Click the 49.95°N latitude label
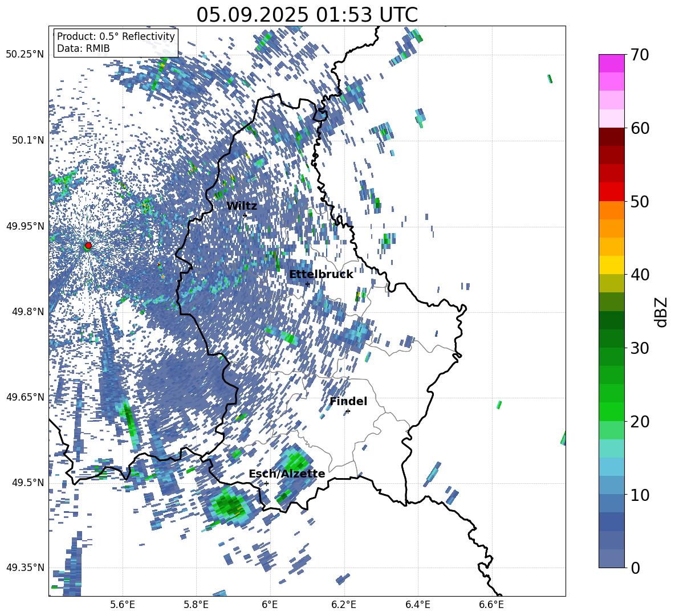This screenshot has width=675, height=616. tap(25, 226)
